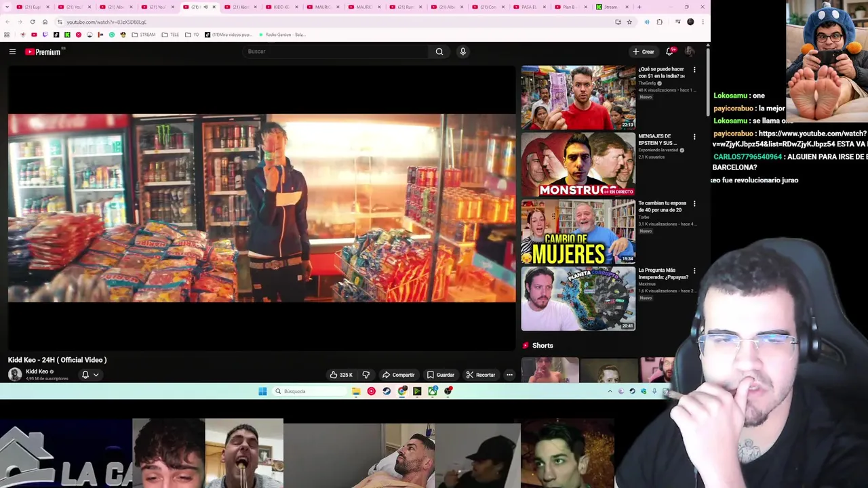The width and height of the screenshot is (868, 488).
Task: Open the CAMBIO DE MUJERES video thumbnail
Action: (578, 231)
